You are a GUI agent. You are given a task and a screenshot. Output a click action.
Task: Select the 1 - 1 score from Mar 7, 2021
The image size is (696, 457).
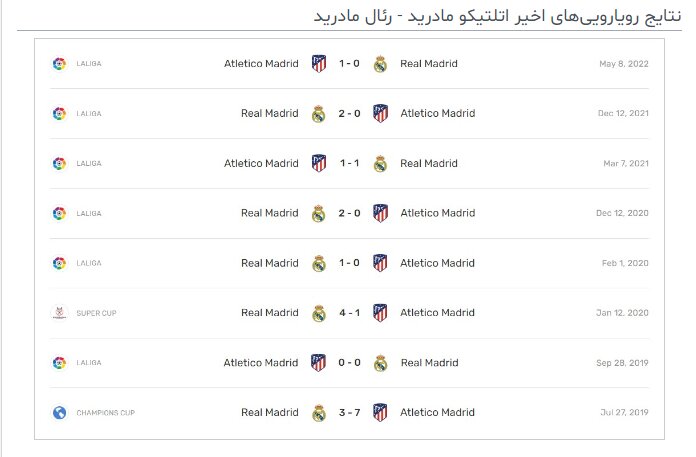(x=349, y=164)
